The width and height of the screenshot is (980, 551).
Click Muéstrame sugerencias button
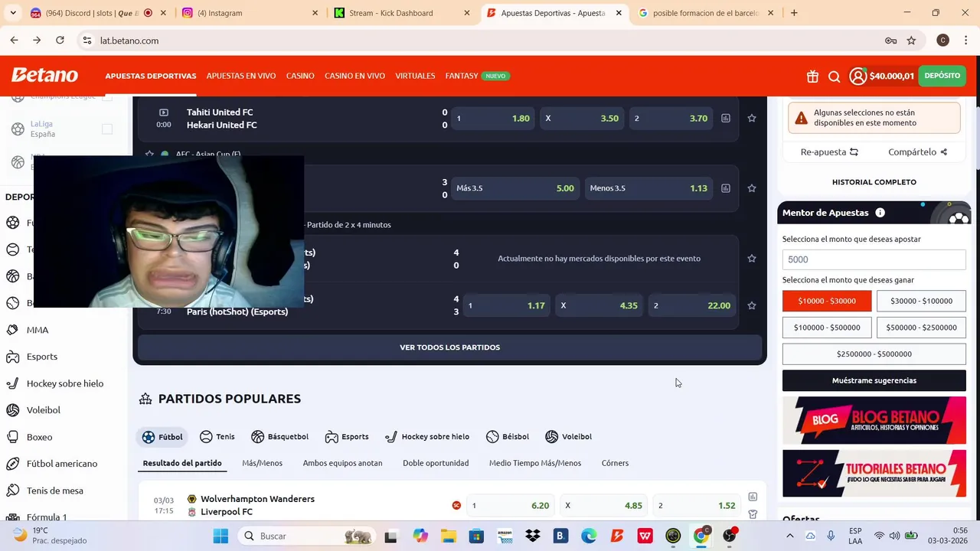[874, 380]
